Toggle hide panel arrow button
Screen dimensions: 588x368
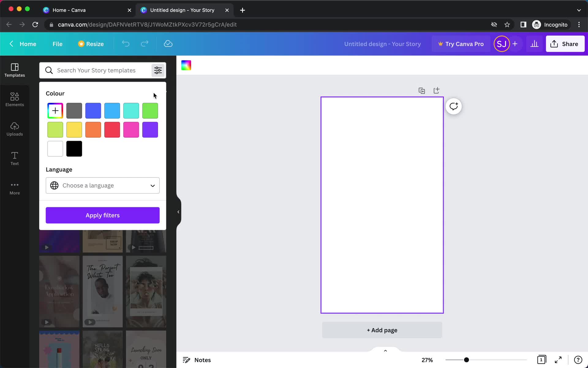[178, 212]
